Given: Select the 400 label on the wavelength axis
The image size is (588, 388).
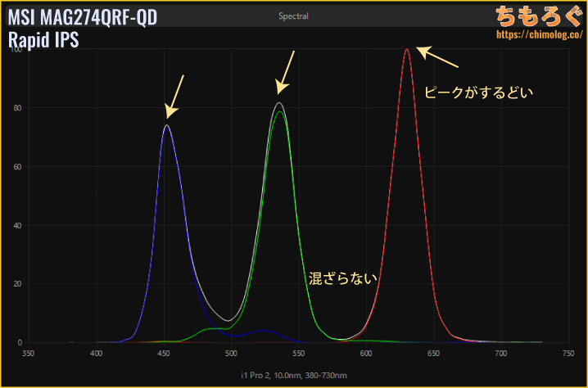Looking at the screenshot, I should pos(97,354).
